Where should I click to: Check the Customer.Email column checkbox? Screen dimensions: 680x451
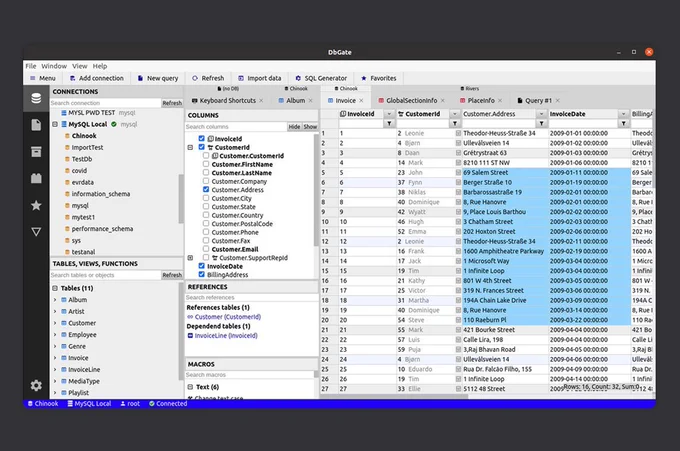tap(206, 249)
